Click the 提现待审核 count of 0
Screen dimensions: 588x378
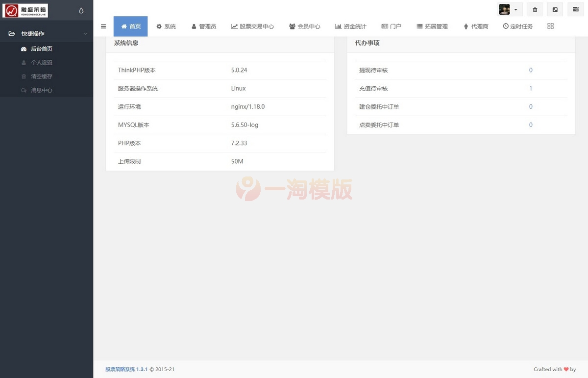[531, 70]
